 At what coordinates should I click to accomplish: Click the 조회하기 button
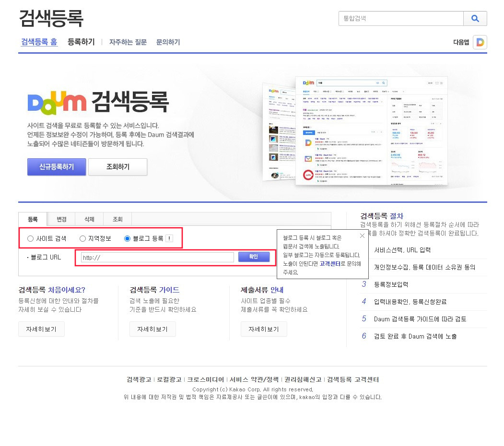pyautogui.click(x=117, y=167)
